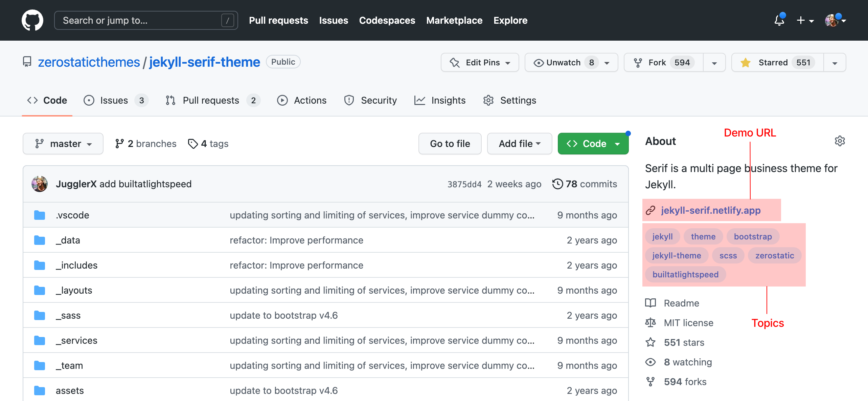
Task: Click the search or jump to field
Action: pos(146,20)
